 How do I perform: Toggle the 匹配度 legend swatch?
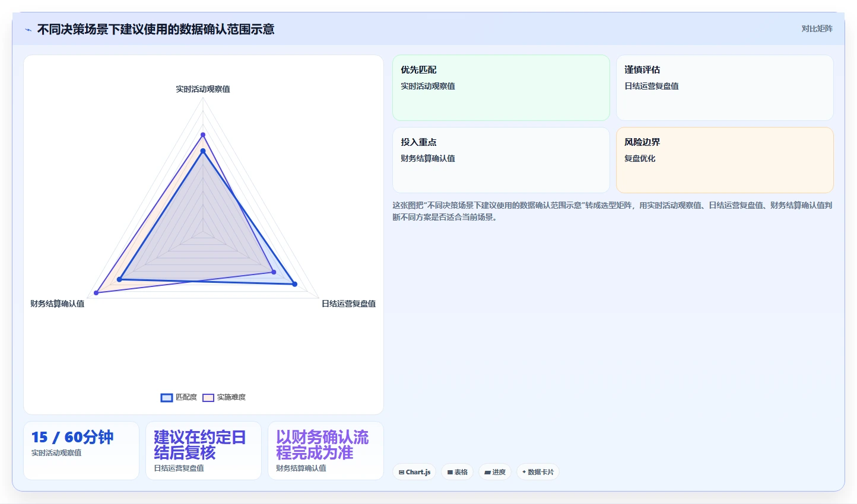point(167,397)
